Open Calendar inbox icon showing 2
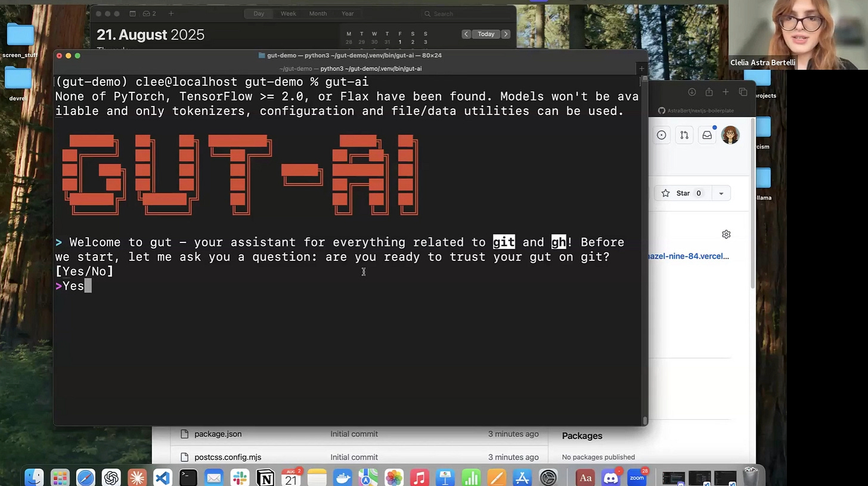 point(148,14)
